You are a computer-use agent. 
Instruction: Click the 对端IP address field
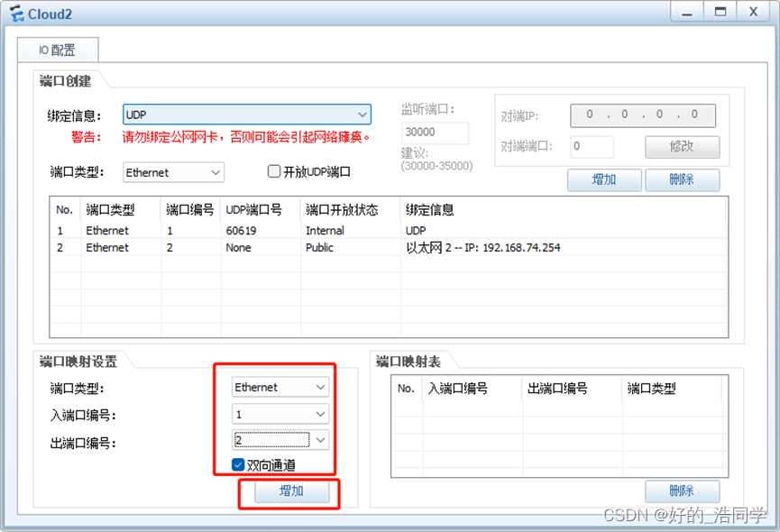[643, 115]
